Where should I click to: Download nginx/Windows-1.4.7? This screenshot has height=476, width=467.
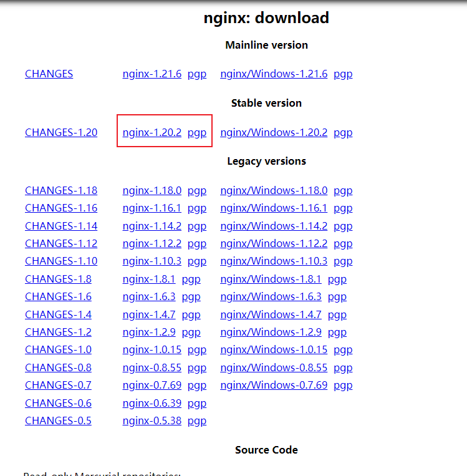(x=271, y=314)
